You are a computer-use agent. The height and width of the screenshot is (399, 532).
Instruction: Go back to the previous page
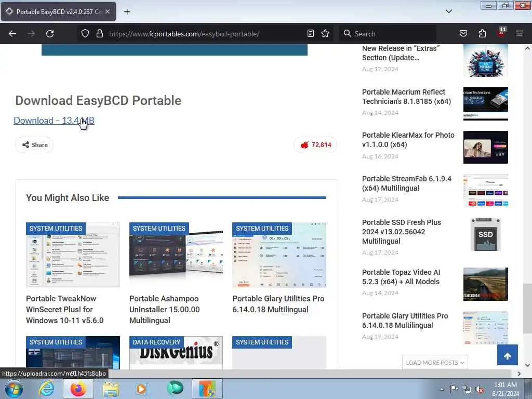(12, 34)
